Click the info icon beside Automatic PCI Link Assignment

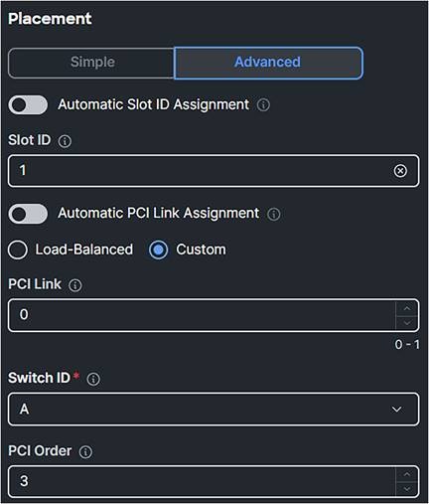coord(274,214)
